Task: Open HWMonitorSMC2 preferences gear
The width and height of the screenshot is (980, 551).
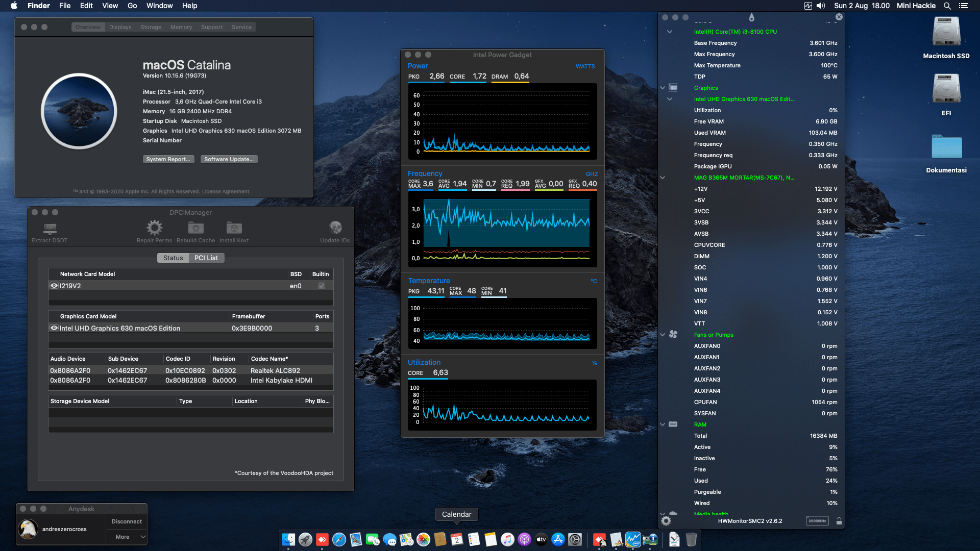Action: coord(666,521)
